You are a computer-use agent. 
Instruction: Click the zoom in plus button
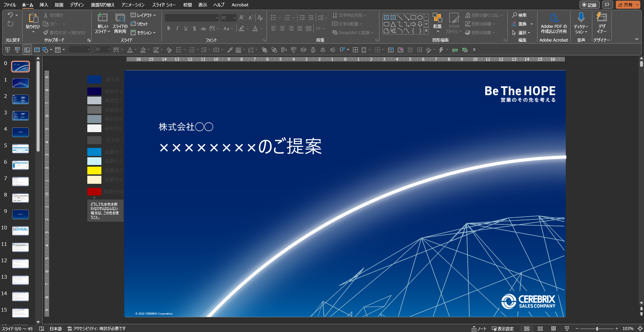point(616,329)
